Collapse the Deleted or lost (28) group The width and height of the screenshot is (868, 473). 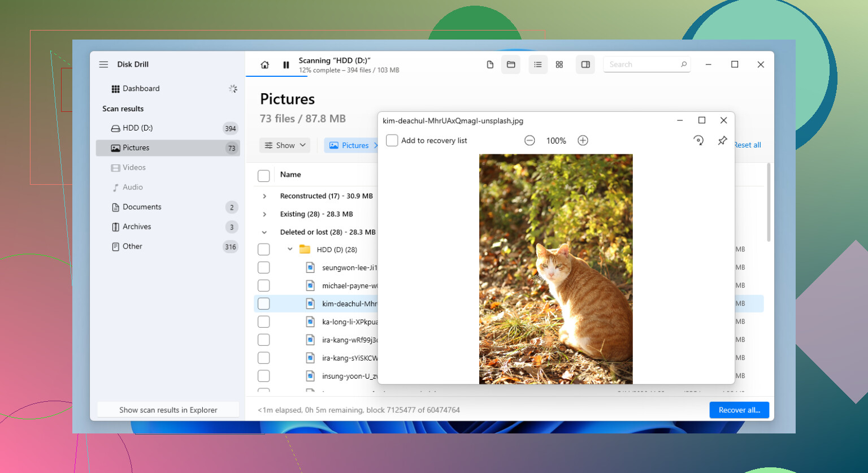264,232
